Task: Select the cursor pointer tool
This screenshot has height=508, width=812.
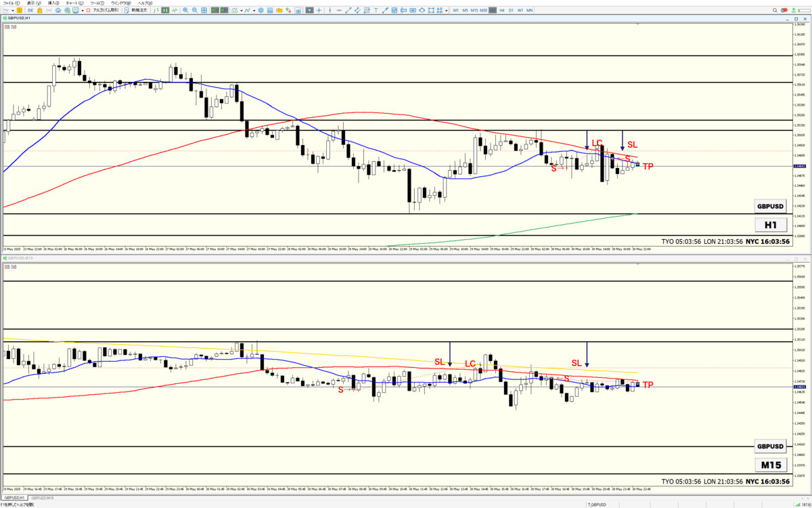Action: coord(309,10)
